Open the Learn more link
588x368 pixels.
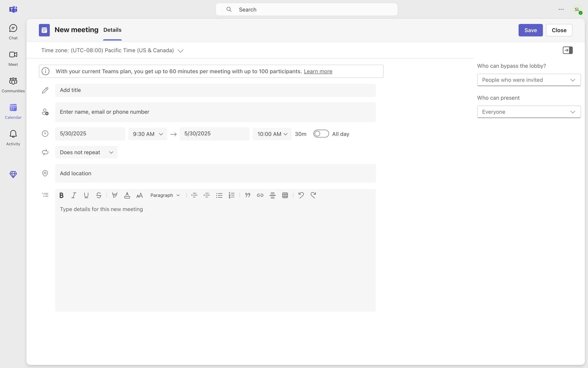click(318, 71)
